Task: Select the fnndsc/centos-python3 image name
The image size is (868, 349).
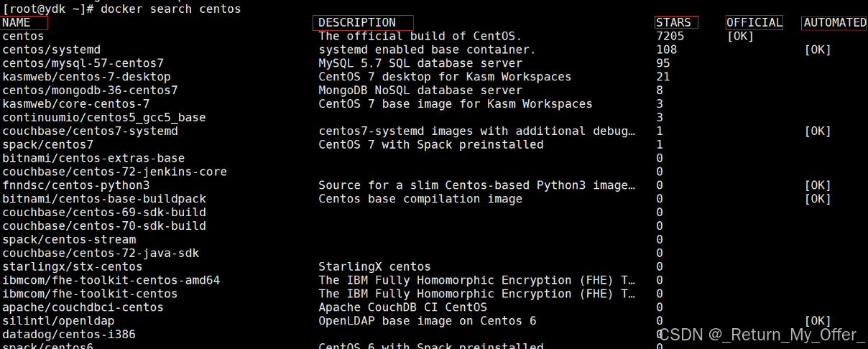Action: [x=75, y=185]
